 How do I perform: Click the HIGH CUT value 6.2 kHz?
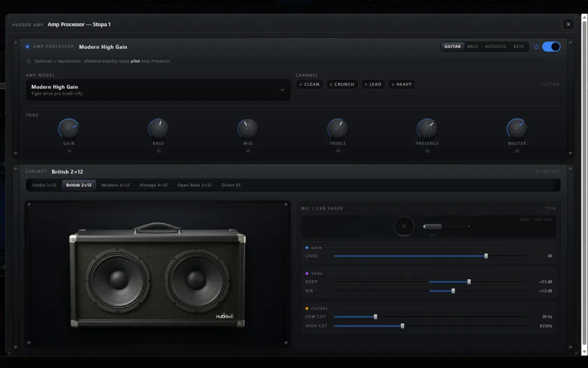pos(546,326)
